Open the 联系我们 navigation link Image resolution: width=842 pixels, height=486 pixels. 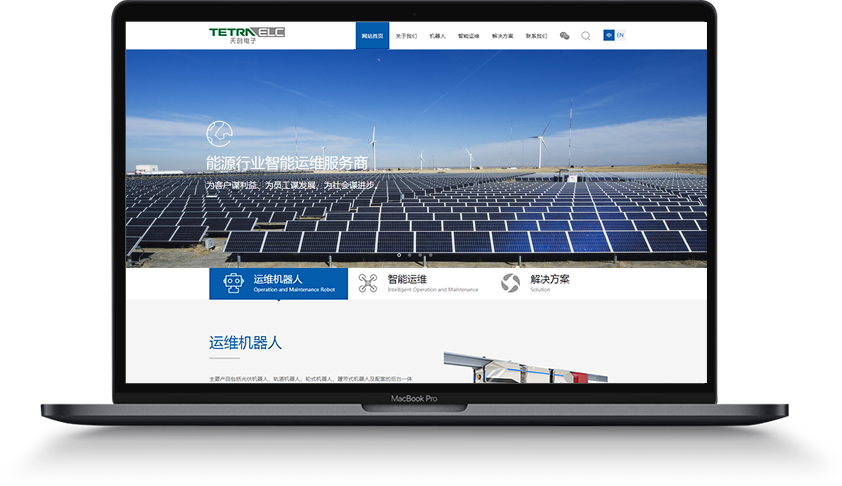pyautogui.click(x=536, y=36)
